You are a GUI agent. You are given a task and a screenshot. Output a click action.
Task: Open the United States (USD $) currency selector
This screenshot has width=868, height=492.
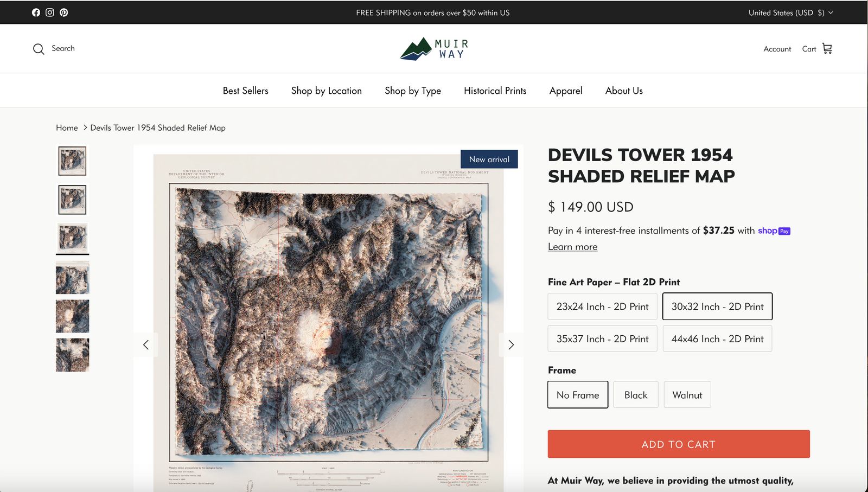point(790,12)
